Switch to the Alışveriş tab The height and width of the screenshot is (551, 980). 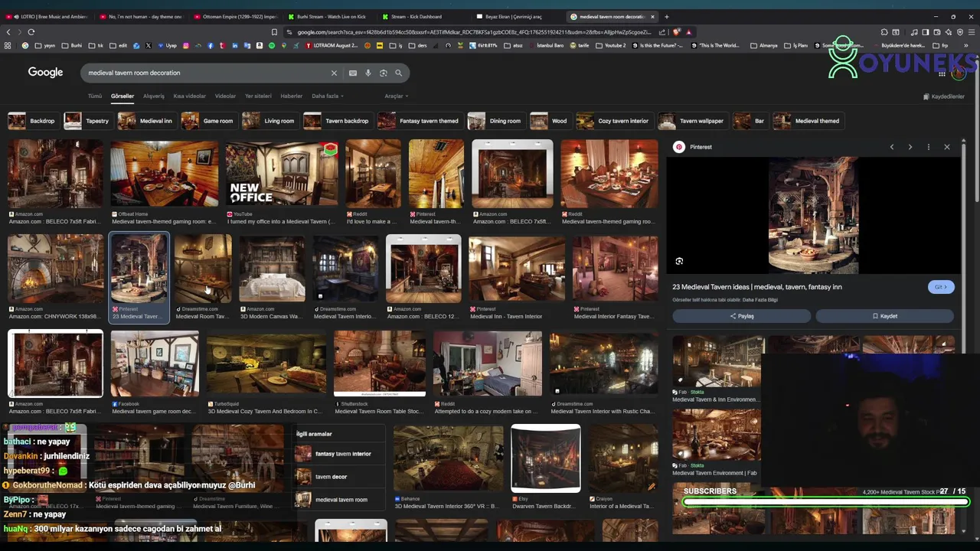tap(154, 96)
